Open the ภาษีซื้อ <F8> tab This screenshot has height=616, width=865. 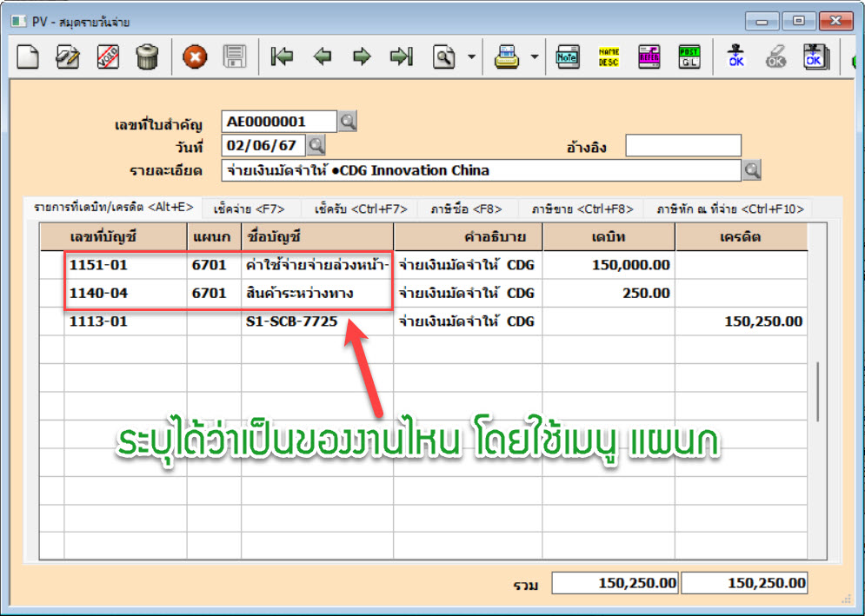pyautogui.click(x=469, y=209)
